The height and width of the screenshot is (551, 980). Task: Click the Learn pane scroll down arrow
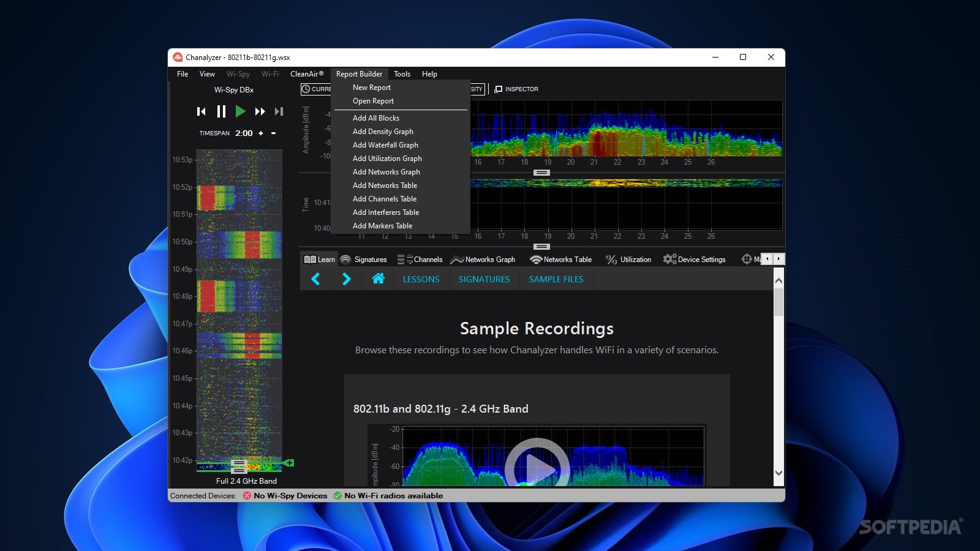pos(778,473)
